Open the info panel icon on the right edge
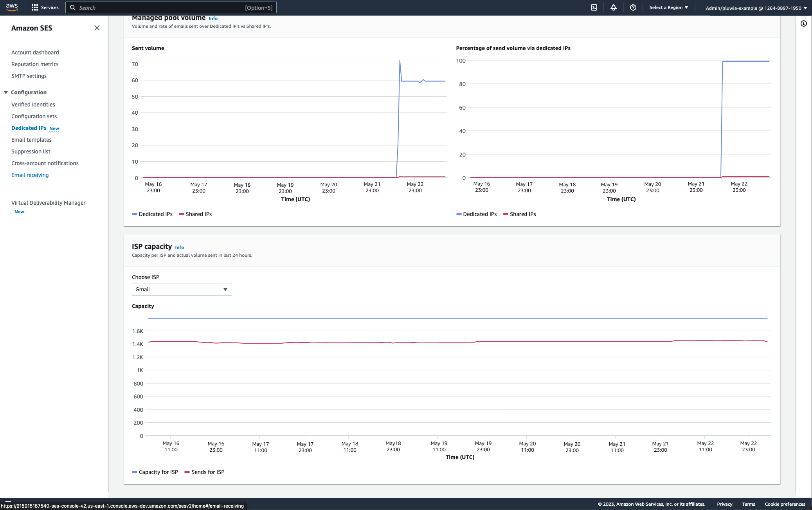This screenshot has height=510, width=812. coord(804,23)
